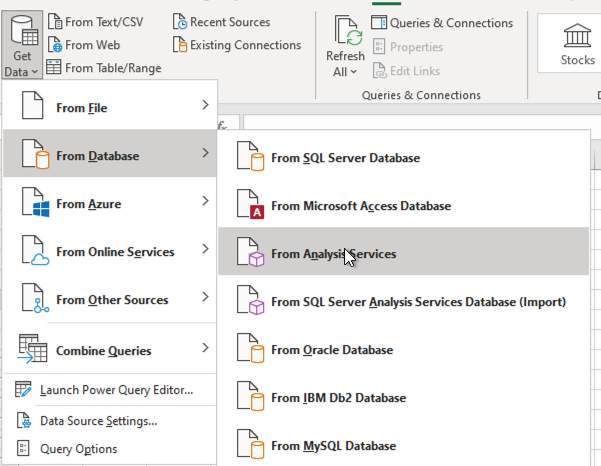Click the Microsoft Access Database icon
Image resolution: width=601 pixels, height=466 pixels.
[x=250, y=203]
